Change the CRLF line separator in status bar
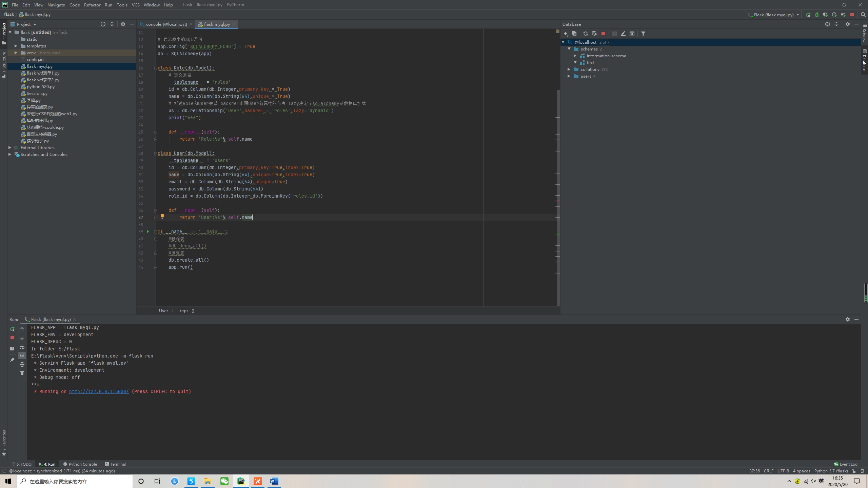 tap(769, 471)
